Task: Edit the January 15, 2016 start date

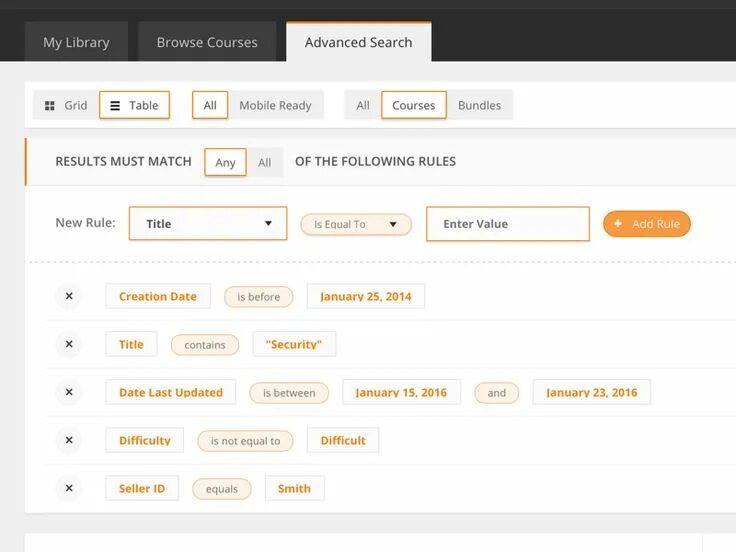Action: click(401, 392)
